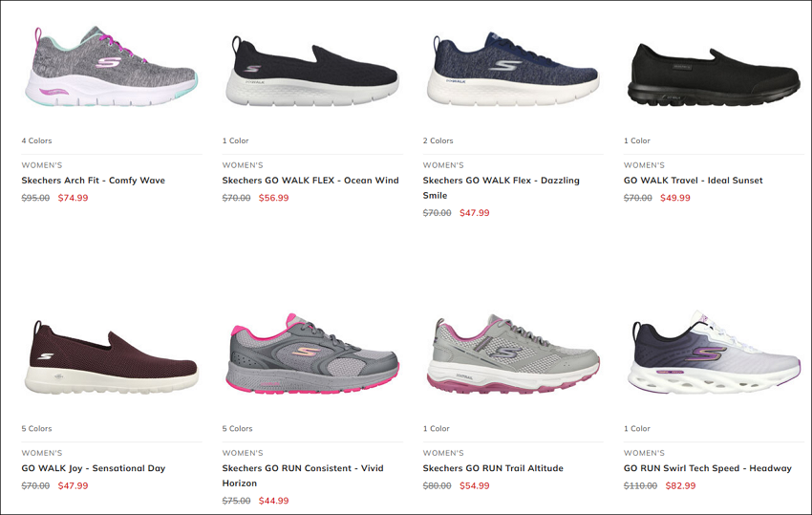Open GO WALK Flex - Dazzling Smile title
This screenshot has height=515, width=812.
point(501,187)
